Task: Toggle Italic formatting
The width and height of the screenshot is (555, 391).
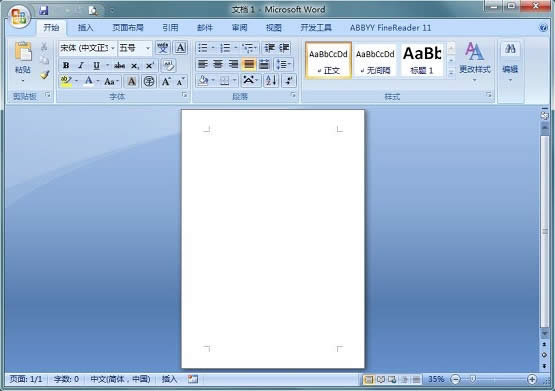Action: [81, 65]
